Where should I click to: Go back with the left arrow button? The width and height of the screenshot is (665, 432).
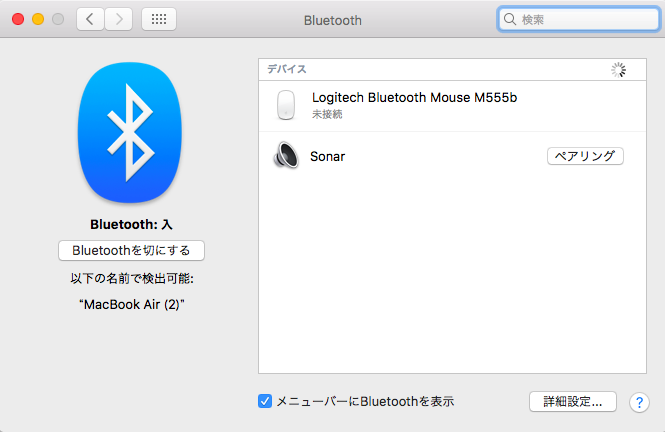tap(90, 19)
